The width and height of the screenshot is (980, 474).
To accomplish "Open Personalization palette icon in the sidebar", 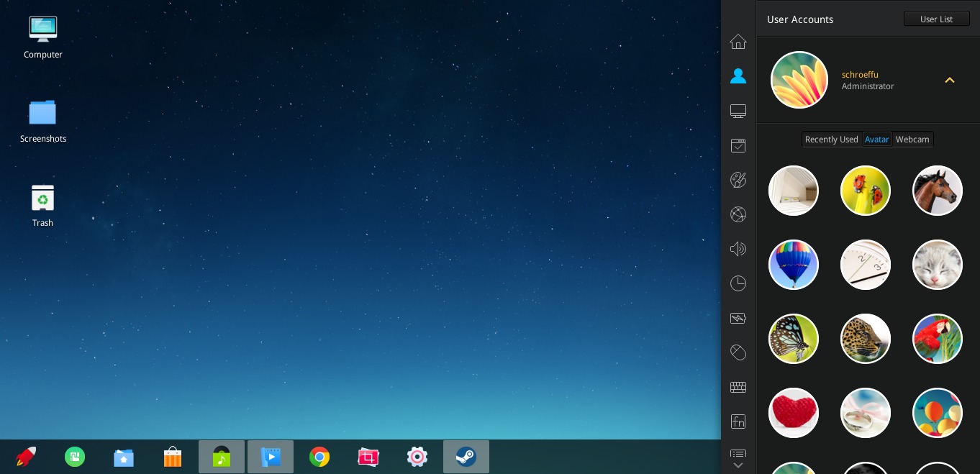I will click(x=738, y=180).
